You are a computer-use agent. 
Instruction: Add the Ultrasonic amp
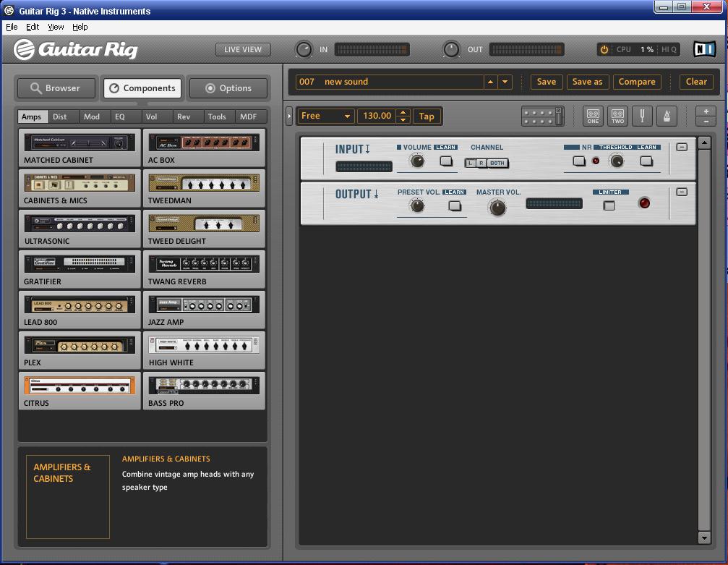tap(80, 229)
